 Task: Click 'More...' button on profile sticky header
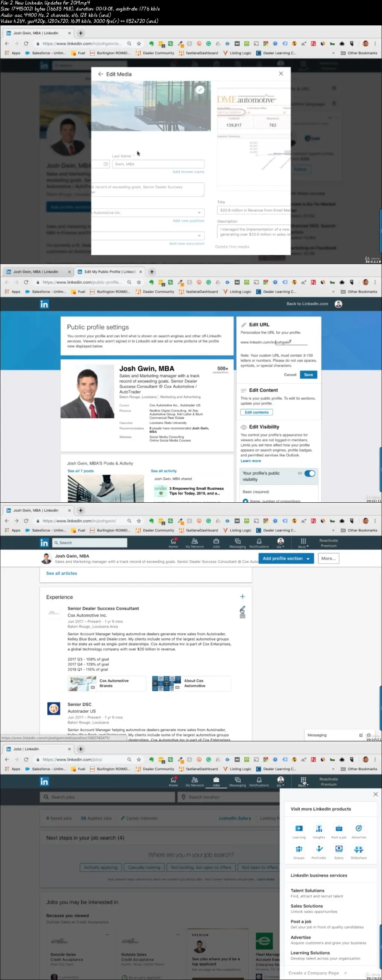point(328,558)
